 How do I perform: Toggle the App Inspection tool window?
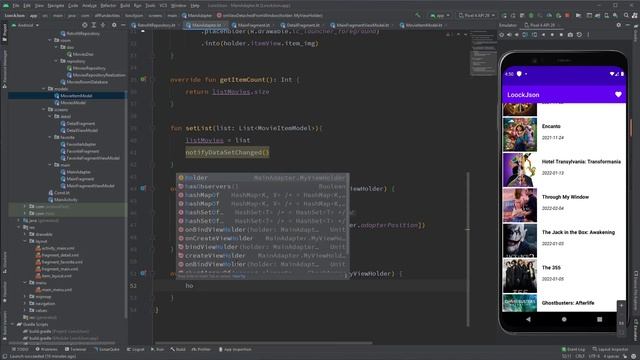(235, 349)
